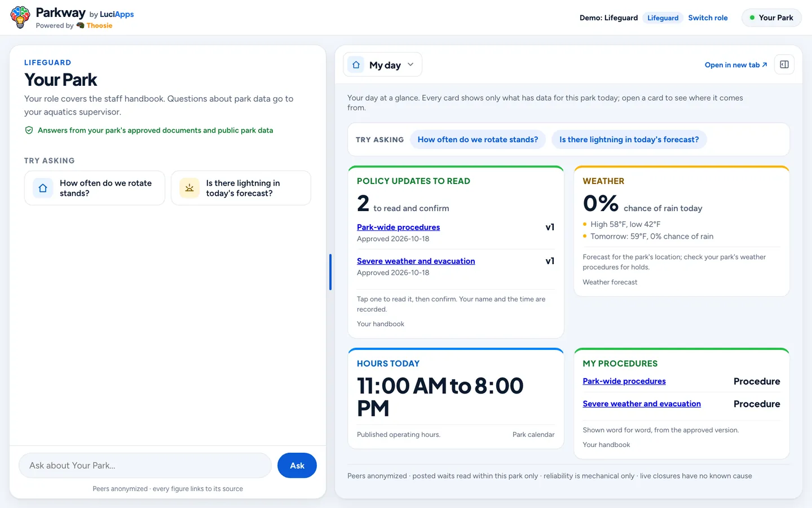Open Severe weather and evacuation in Policy Updates
Screen dimensions: 812x508
[x=416, y=261]
